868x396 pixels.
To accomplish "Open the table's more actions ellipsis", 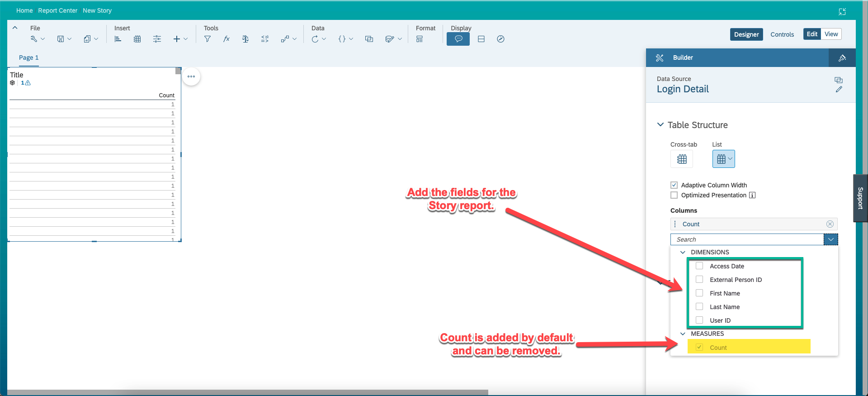I will coord(191,76).
